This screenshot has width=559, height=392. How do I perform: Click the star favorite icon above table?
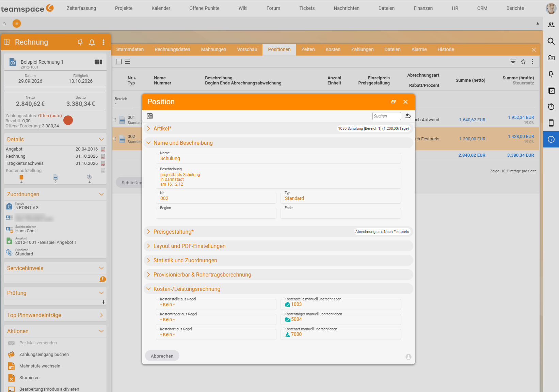(x=523, y=62)
